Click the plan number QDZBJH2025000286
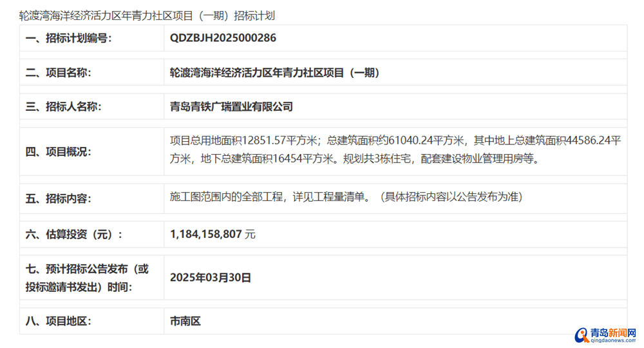This screenshot has width=644, height=348. pyautogui.click(x=223, y=38)
